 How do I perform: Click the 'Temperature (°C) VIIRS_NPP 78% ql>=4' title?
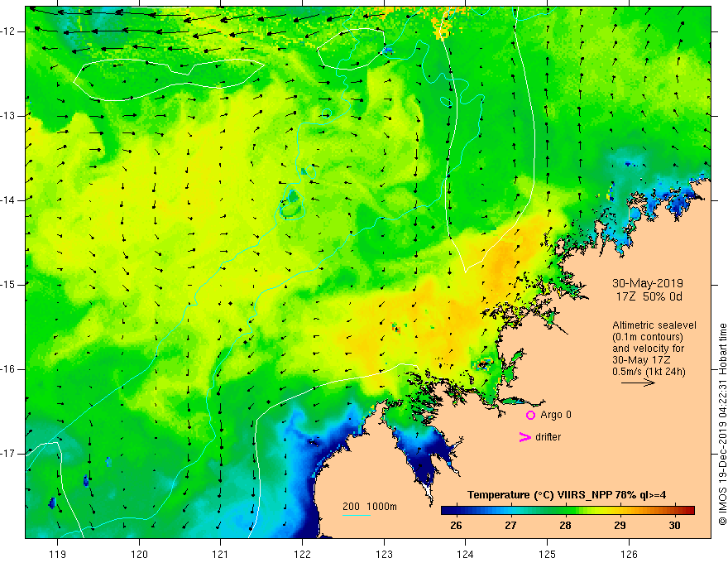(567, 495)
